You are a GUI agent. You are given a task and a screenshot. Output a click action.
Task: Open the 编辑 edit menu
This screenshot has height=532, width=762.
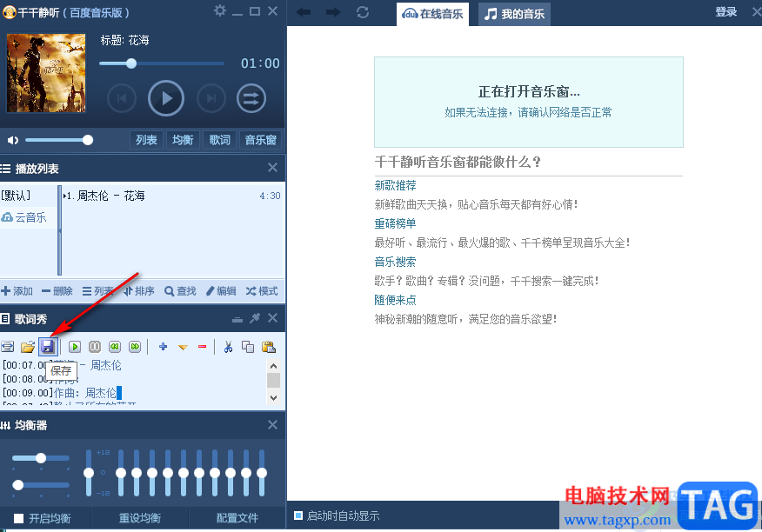[221, 291]
